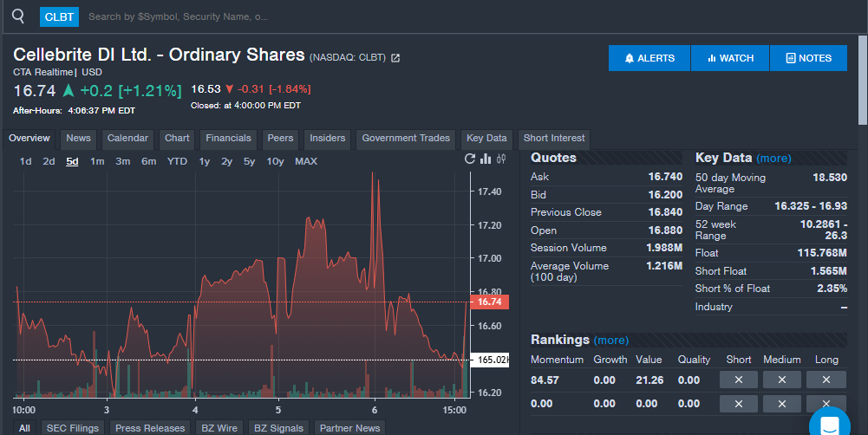Open ALERTS for this stock
Image resolution: width=868 pixels, height=435 pixels.
649,58
